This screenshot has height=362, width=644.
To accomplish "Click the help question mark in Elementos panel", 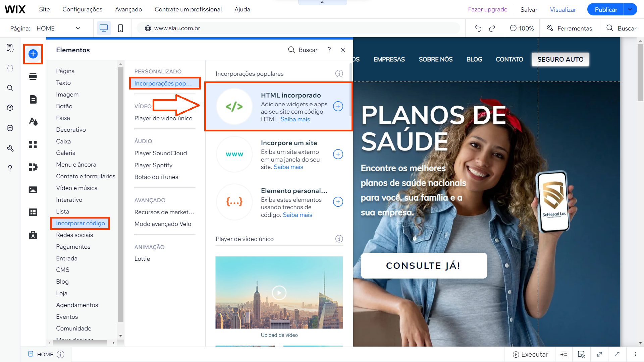I will click(329, 50).
